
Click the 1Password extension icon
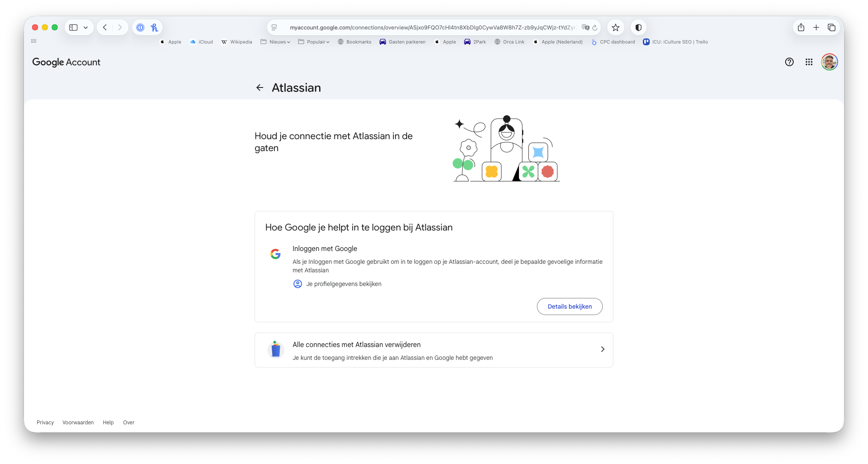[140, 27]
